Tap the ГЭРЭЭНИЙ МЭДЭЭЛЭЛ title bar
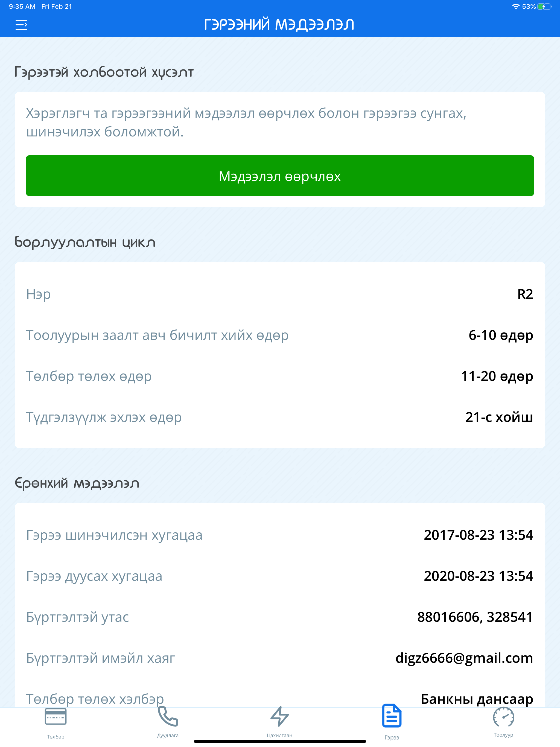Image resolution: width=560 pixels, height=747 pixels. (280, 24)
